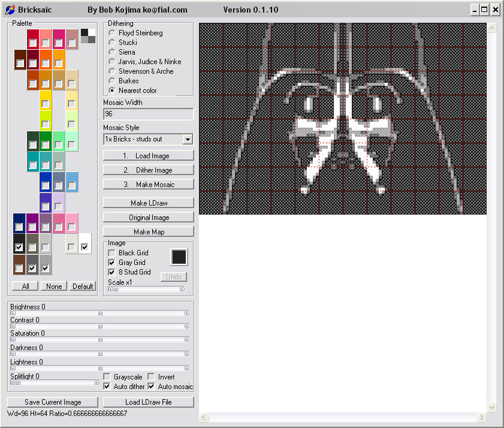Enable the Black Grid checkbox
Image resolution: width=504 pixels, height=428 pixels.
(x=111, y=253)
